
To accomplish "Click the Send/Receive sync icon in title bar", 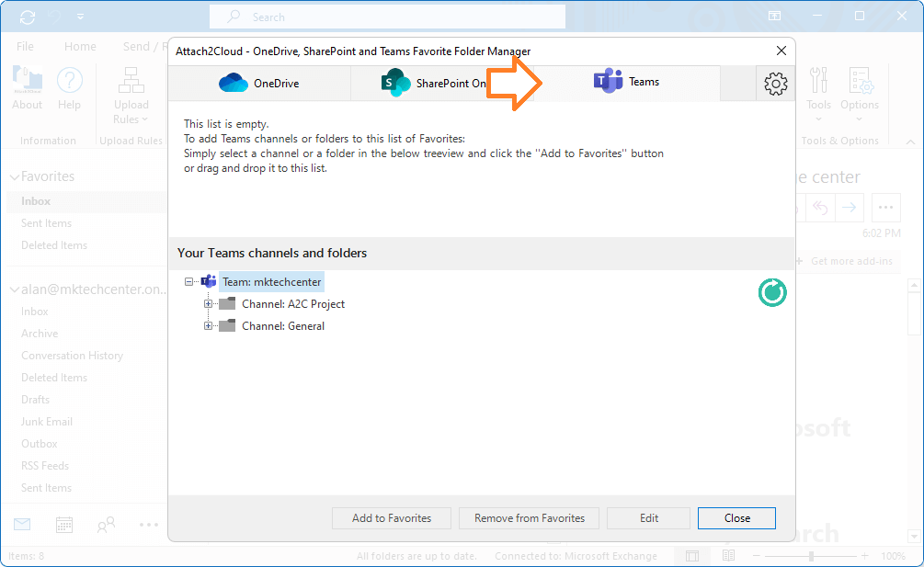I will [x=27, y=16].
